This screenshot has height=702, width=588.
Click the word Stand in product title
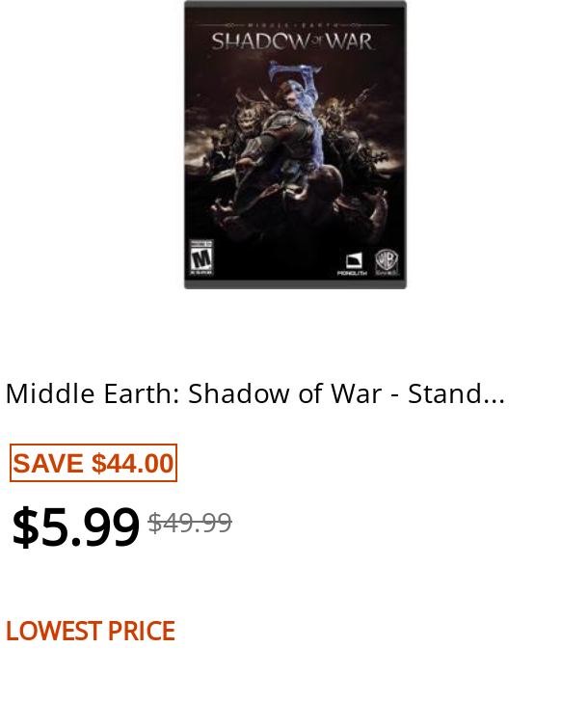pyautogui.click(x=444, y=393)
